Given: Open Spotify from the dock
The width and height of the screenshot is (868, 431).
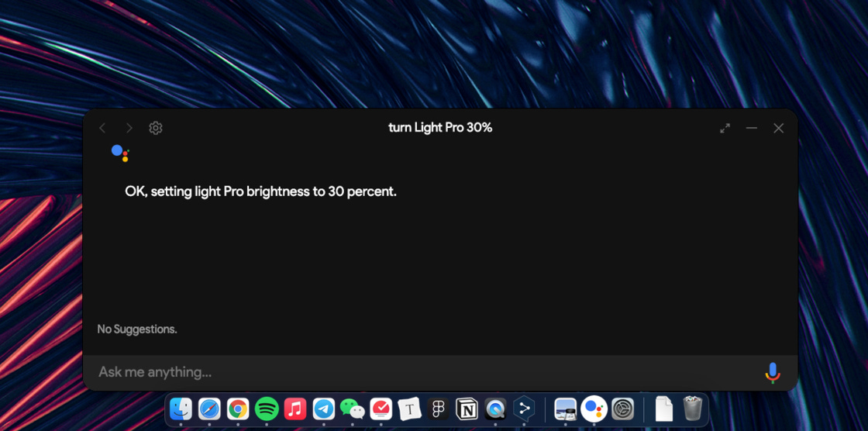Looking at the screenshot, I should [x=267, y=409].
